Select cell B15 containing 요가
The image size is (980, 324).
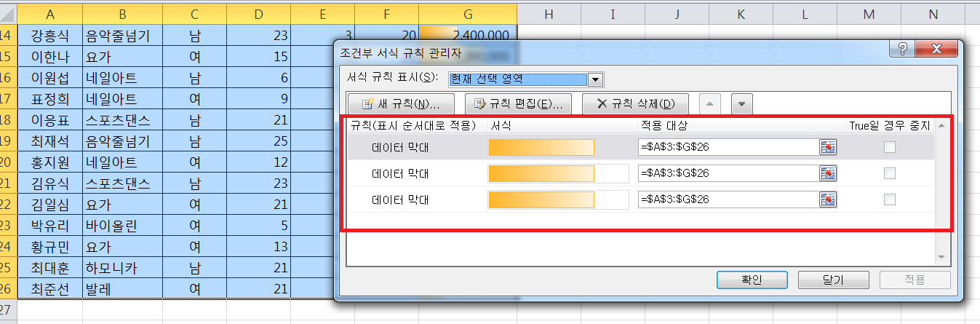point(122,56)
